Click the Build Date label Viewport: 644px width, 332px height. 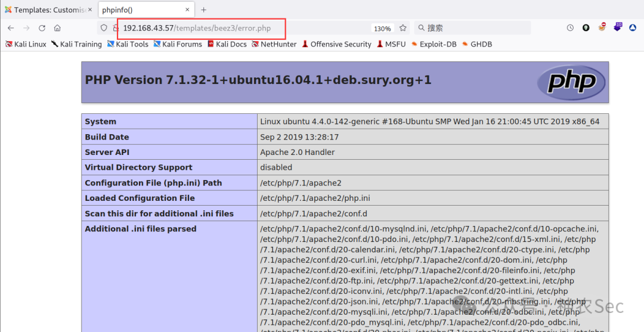pyautogui.click(x=107, y=137)
